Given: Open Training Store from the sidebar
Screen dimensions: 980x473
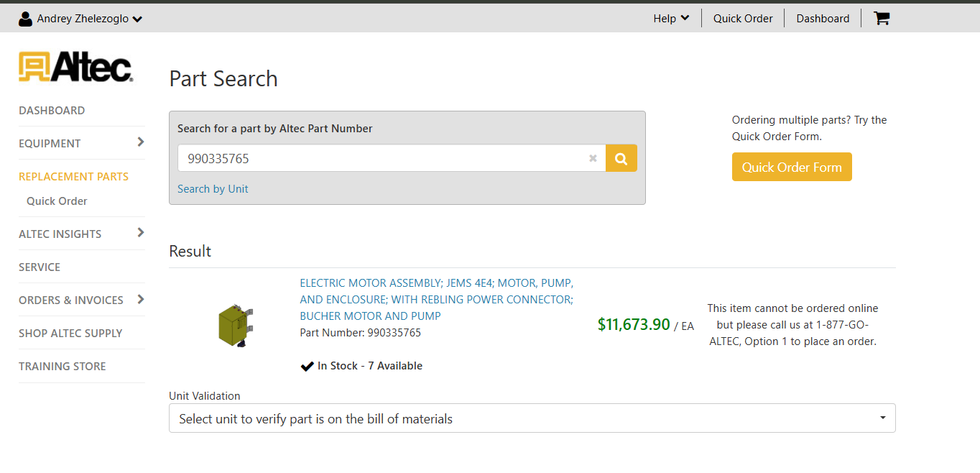Looking at the screenshot, I should [x=63, y=367].
